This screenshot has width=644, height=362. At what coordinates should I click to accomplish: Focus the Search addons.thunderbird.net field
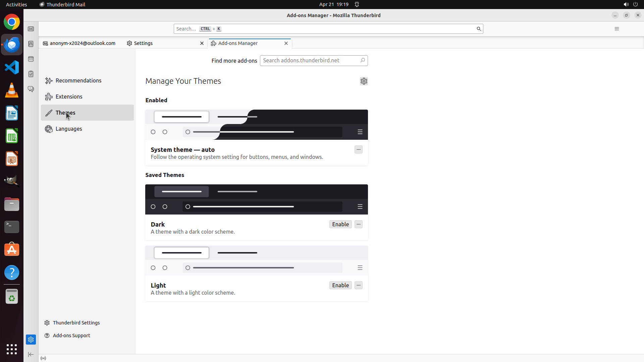(314, 61)
